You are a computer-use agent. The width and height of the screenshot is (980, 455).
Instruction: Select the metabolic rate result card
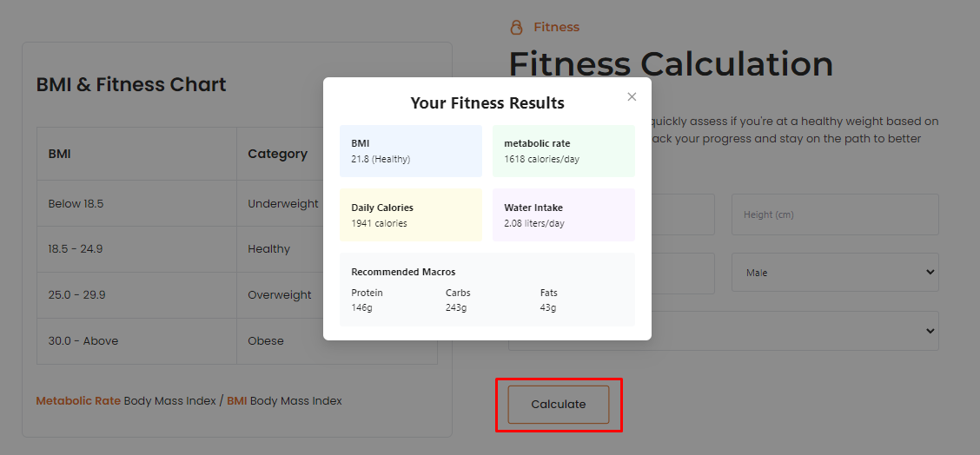tap(563, 151)
